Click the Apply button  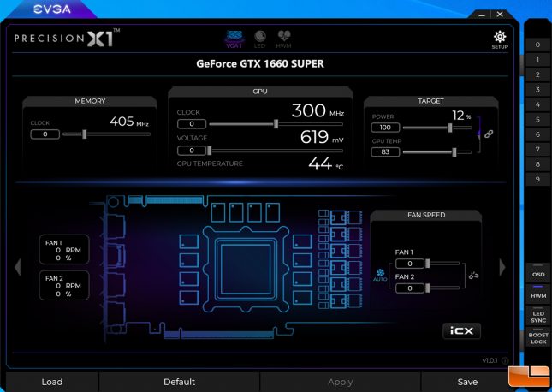[x=340, y=382]
